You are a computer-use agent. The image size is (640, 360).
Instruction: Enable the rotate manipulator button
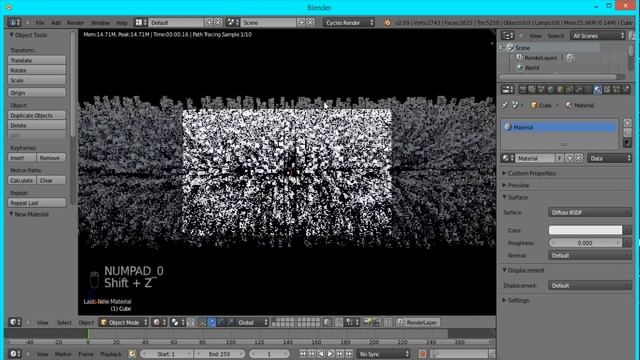(221, 322)
